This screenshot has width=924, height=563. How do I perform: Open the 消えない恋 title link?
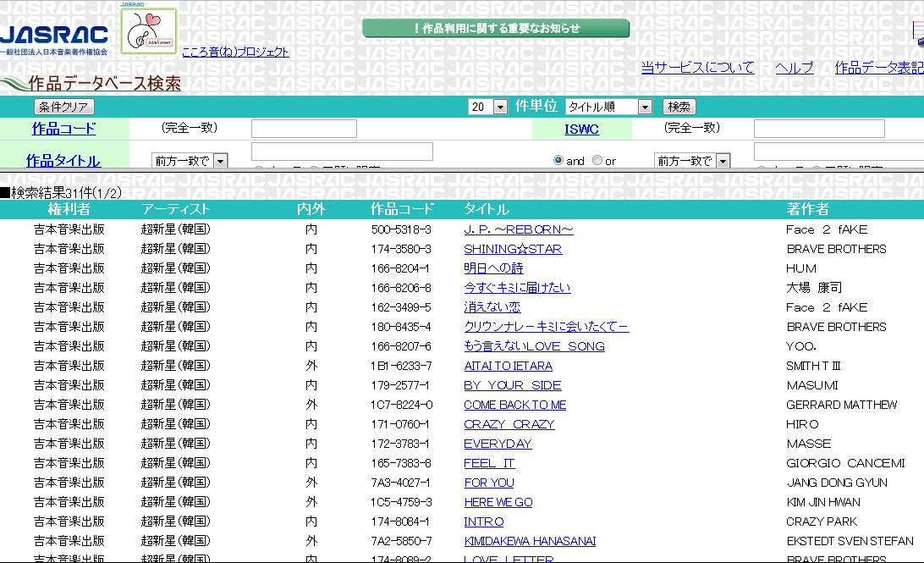[x=492, y=307]
